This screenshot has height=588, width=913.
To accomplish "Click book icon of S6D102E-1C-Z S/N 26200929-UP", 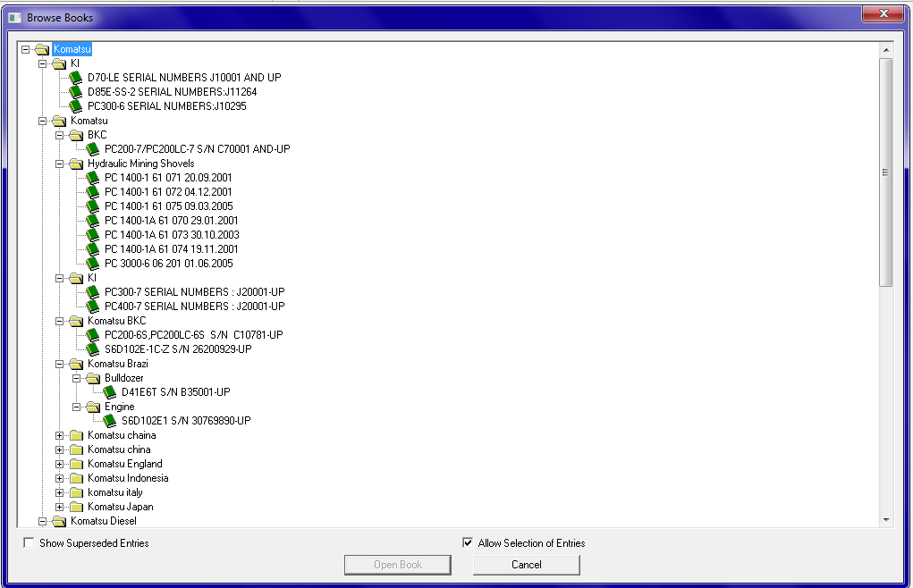I will pyautogui.click(x=93, y=349).
